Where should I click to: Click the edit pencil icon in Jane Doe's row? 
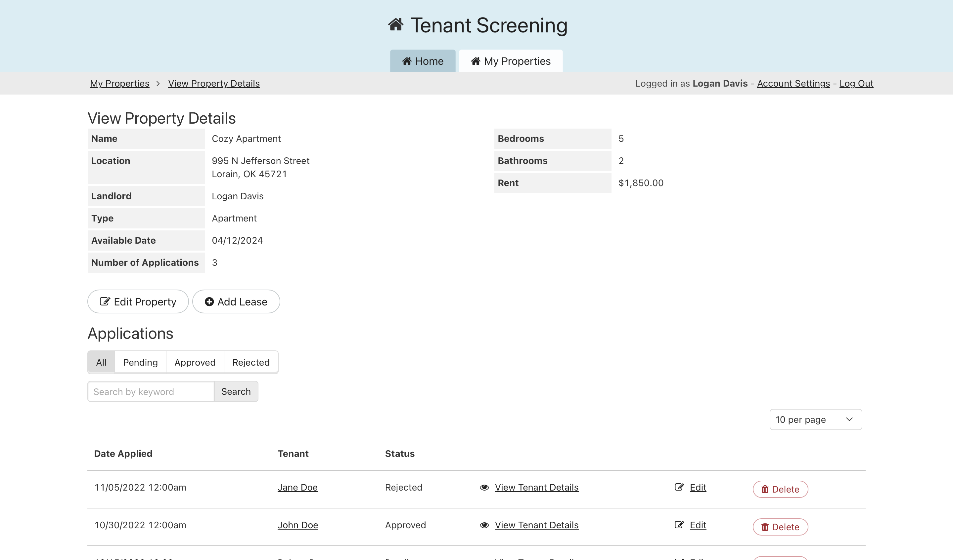pyautogui.click(x=679, y=487)
